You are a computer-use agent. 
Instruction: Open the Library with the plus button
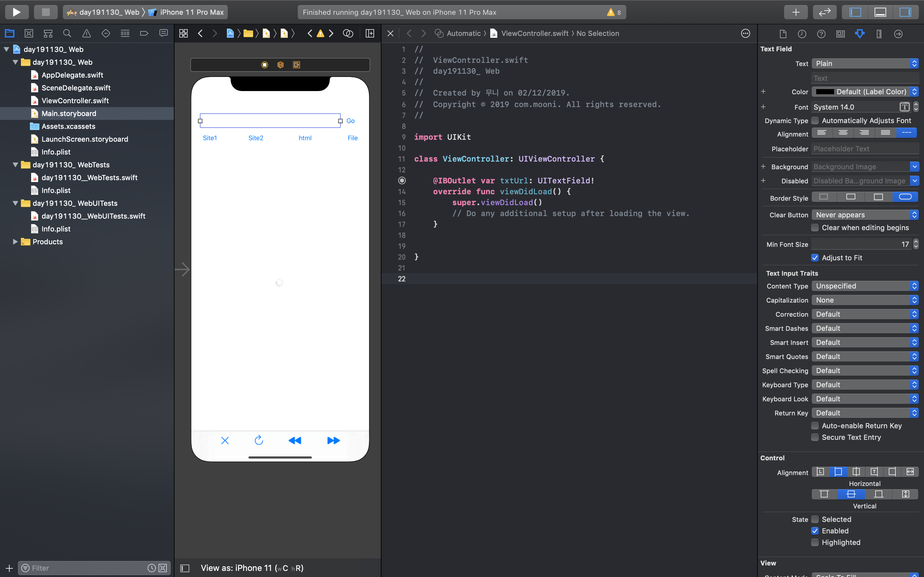795,12
